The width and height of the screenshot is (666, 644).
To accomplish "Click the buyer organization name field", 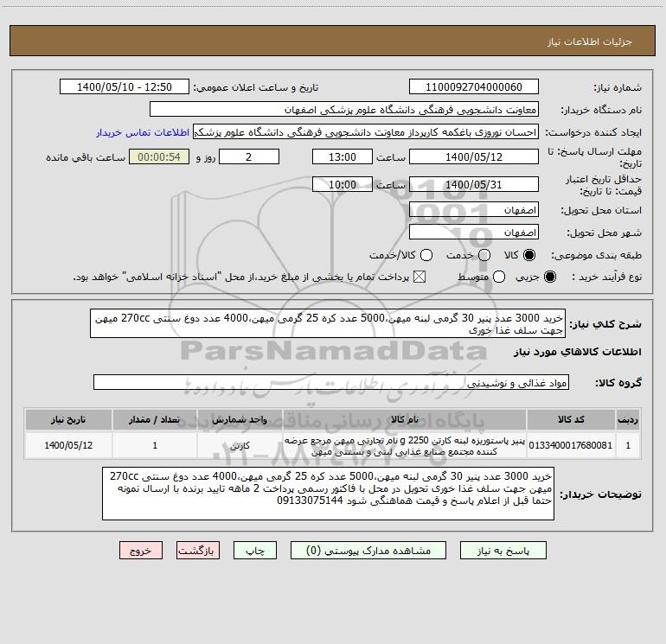I will pos(344,110).
